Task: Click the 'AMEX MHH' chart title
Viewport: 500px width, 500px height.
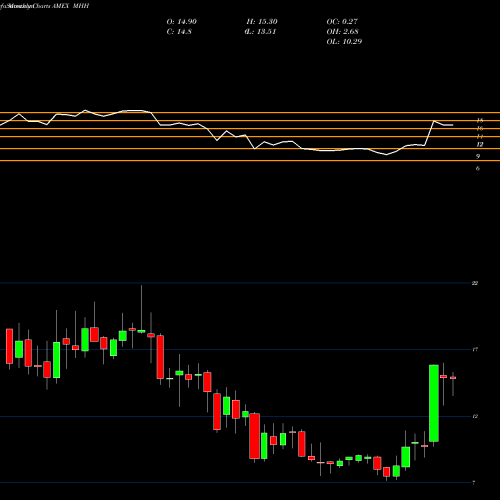Action: coord(70,6)
